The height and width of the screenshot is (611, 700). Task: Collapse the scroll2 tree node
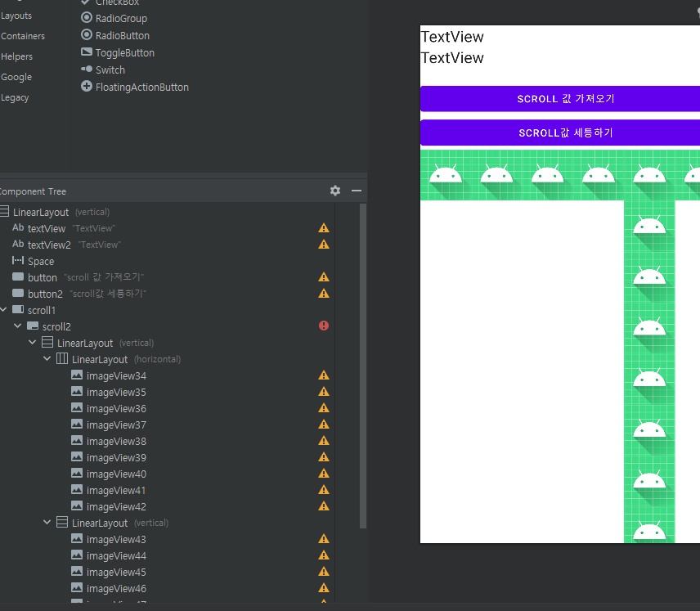coord(18,326)
